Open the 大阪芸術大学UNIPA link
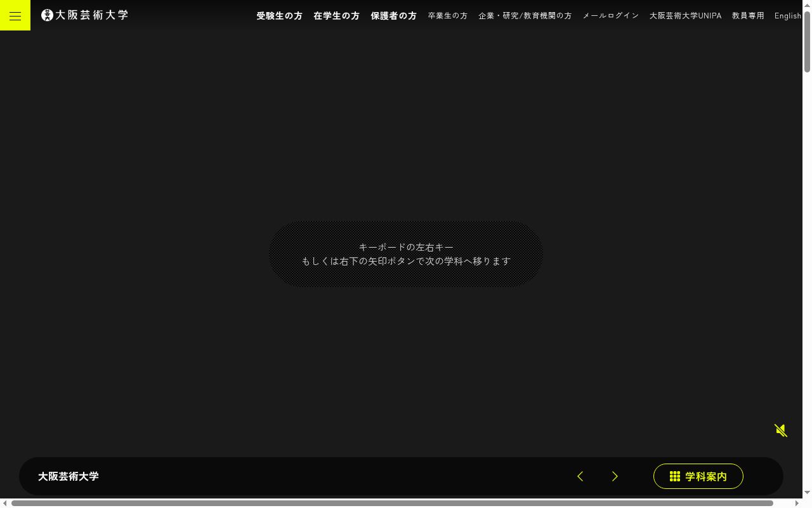812x508 pixels. [686, 16]
